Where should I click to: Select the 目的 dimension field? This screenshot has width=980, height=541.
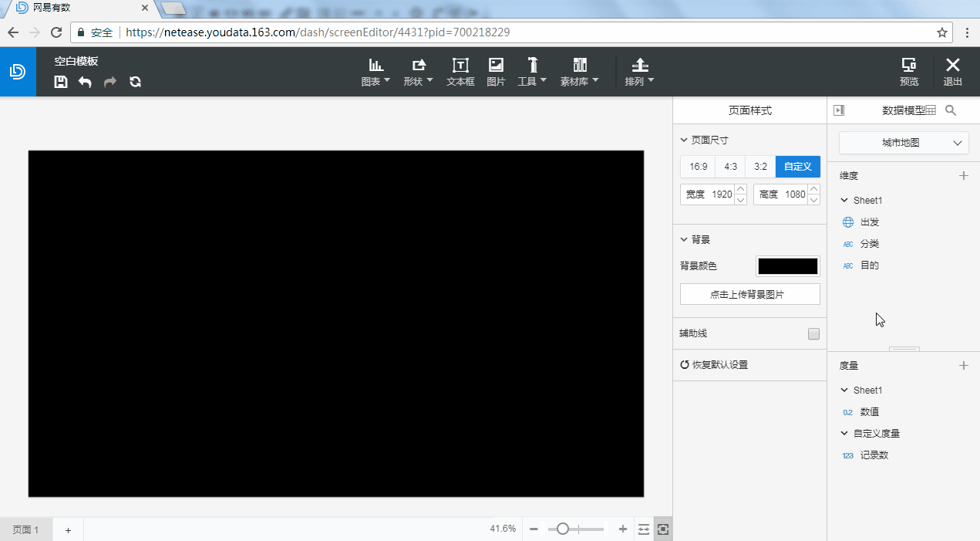tap(870, 265)
